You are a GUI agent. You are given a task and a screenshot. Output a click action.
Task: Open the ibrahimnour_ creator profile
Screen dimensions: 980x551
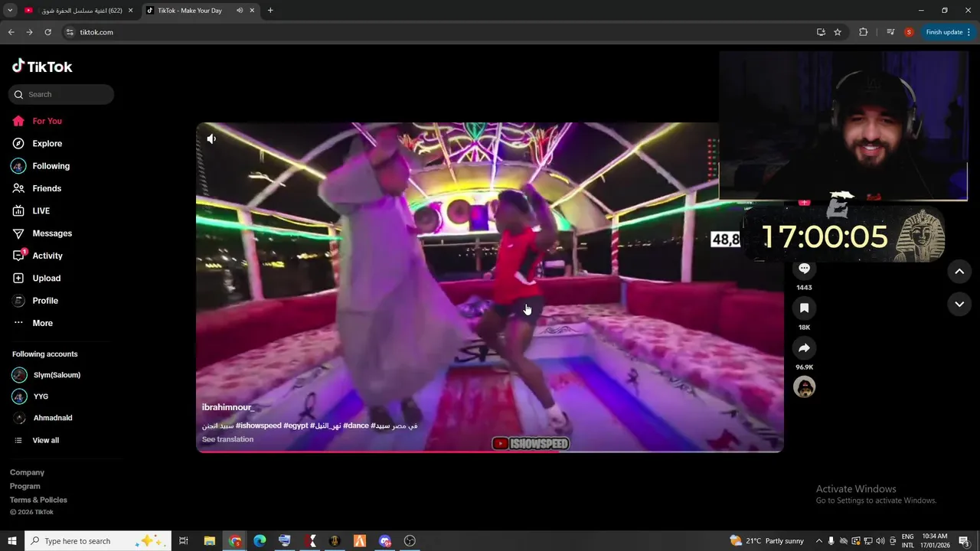(228, 408)
